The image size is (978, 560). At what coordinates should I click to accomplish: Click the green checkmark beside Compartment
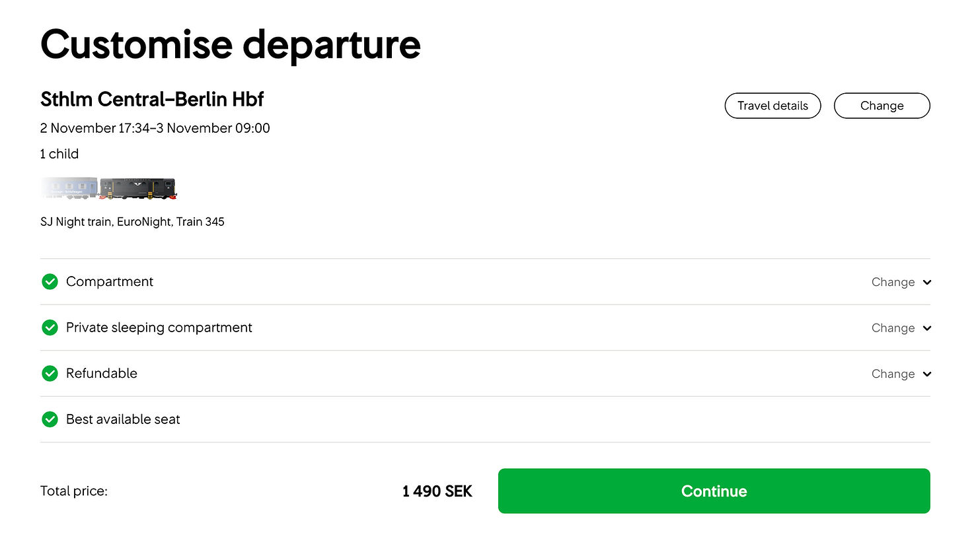50,282
